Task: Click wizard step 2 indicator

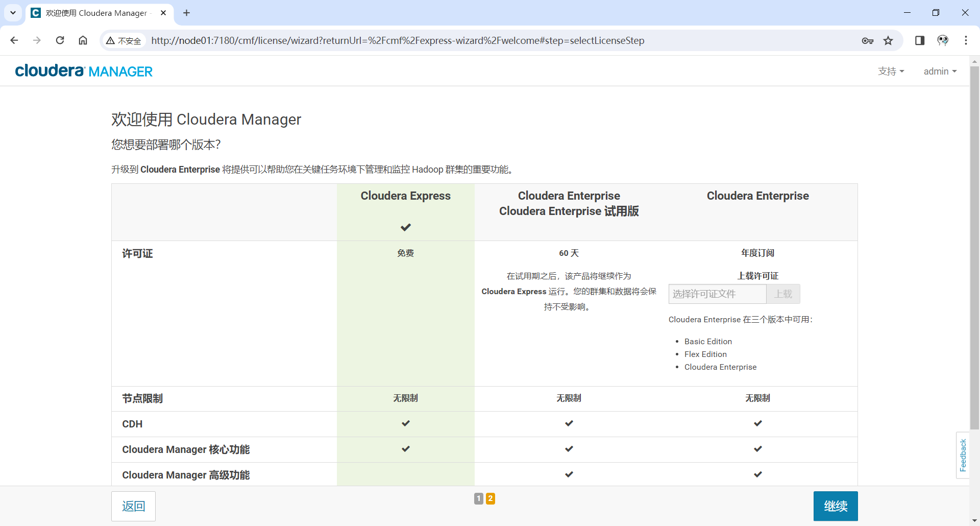Action: point(491,498)
